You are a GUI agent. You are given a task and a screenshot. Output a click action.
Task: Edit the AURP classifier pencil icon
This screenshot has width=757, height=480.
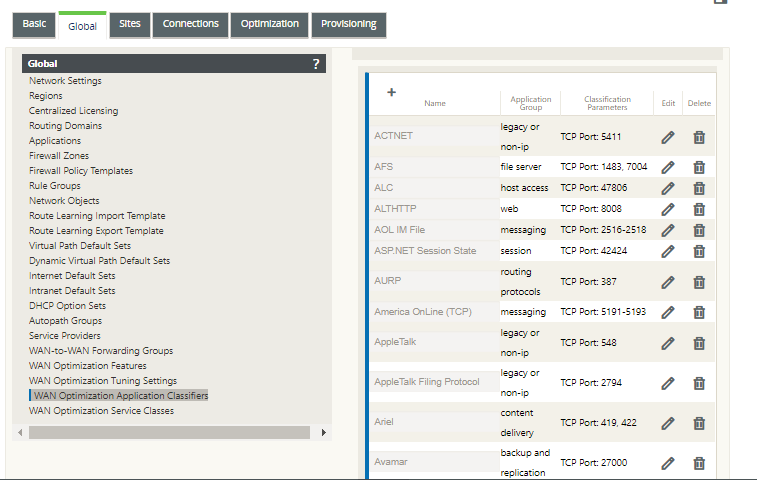(x=668, y=282)
